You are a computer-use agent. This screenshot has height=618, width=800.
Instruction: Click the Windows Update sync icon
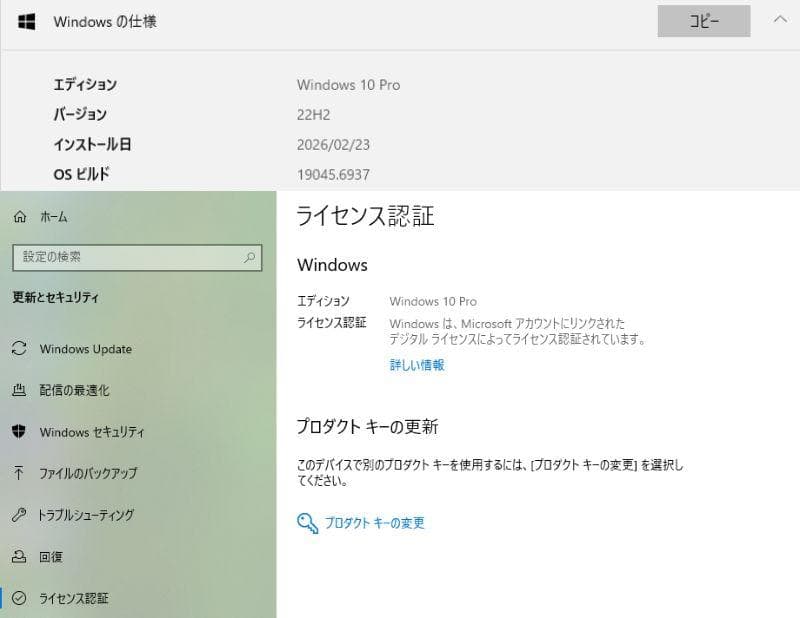19,349
